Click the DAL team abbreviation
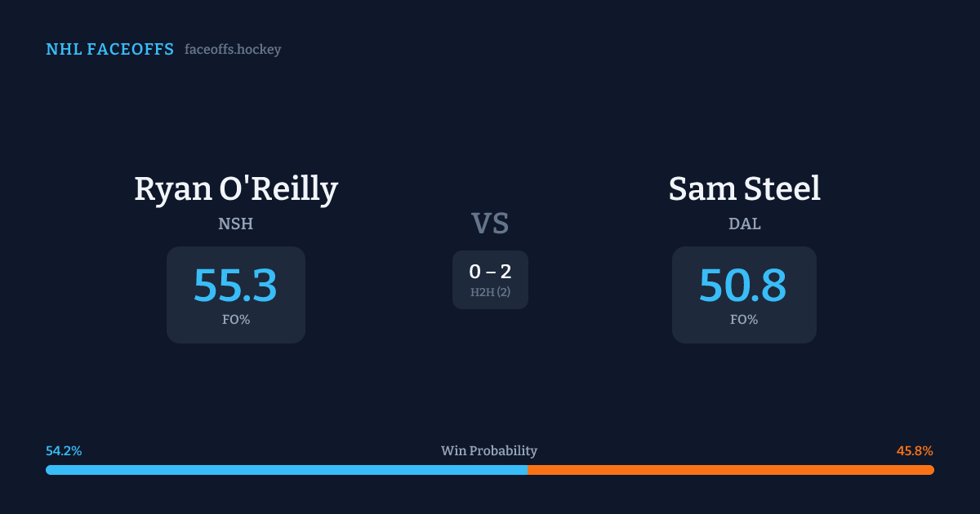The height and width of the screenshot is (514, 980). click(x=744, y=224)
